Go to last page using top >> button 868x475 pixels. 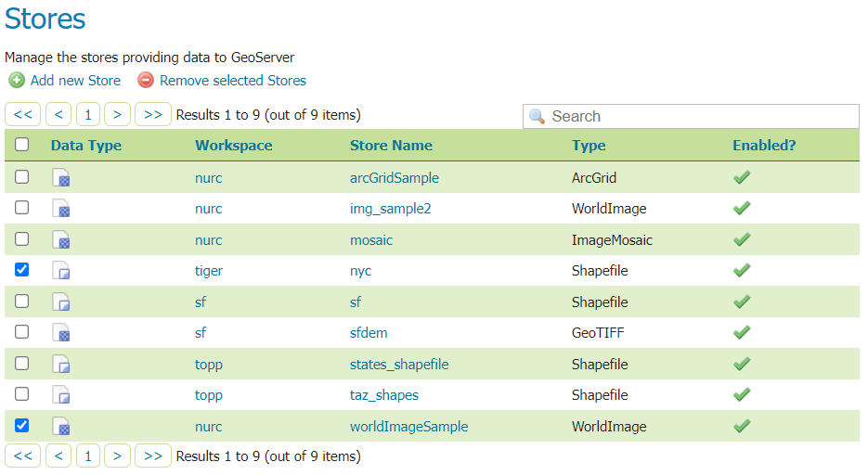pos(153,115)
